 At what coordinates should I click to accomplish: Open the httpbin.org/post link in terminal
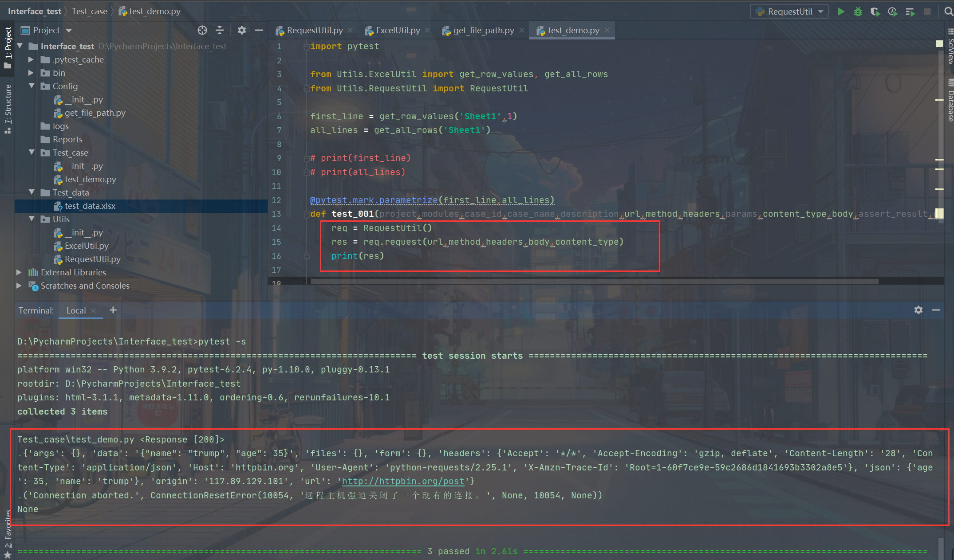pos(402,481)
